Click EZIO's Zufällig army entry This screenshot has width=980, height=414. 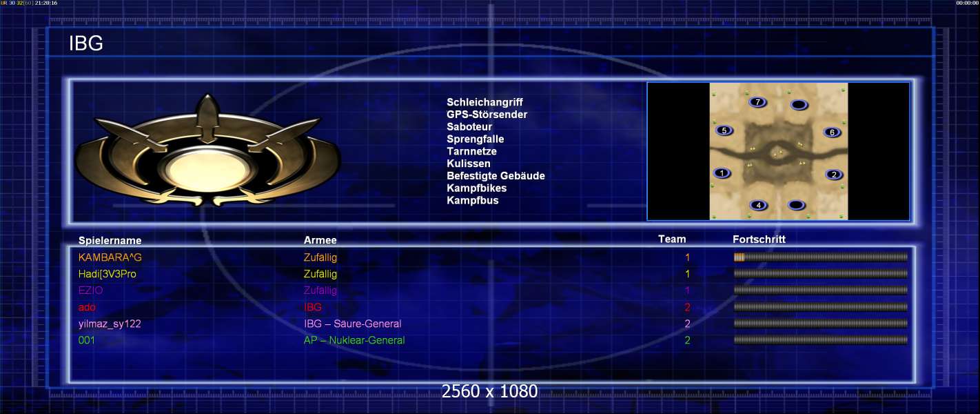point(320,290)
